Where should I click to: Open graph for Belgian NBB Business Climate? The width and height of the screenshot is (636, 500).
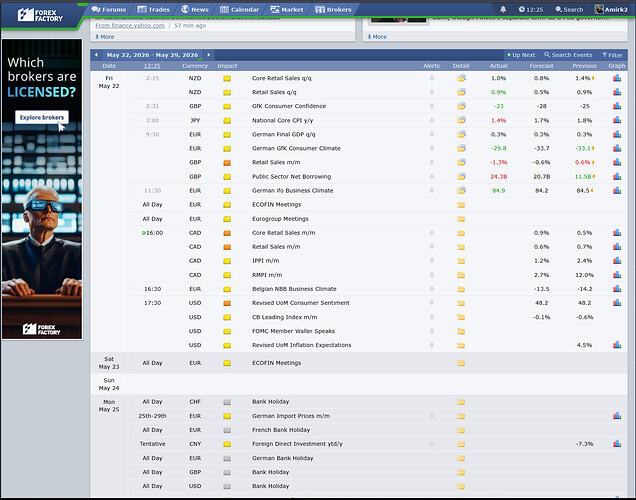[x=617, y=289]
